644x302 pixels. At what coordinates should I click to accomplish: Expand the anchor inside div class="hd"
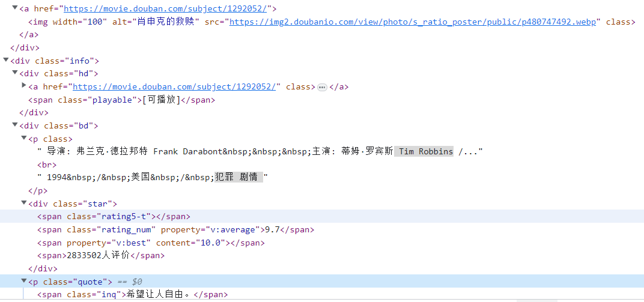click(24, 86)
